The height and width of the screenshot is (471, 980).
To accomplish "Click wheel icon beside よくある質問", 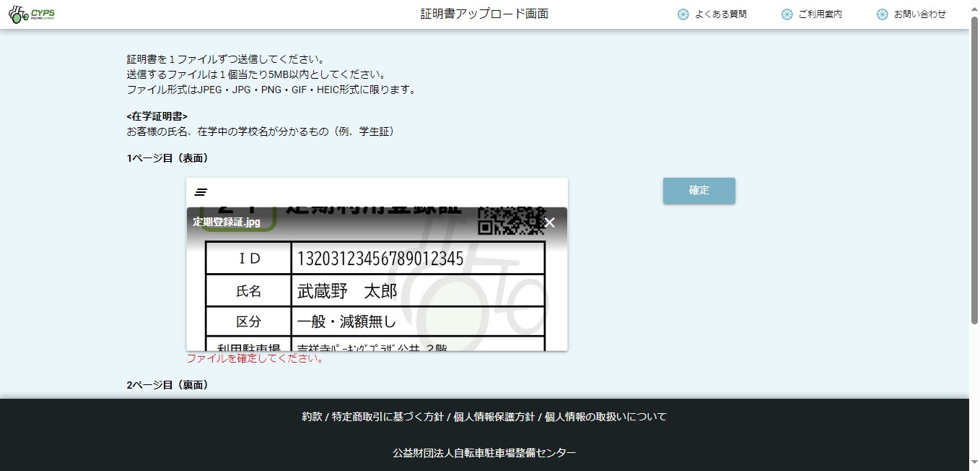I will [x=683, y=14].
